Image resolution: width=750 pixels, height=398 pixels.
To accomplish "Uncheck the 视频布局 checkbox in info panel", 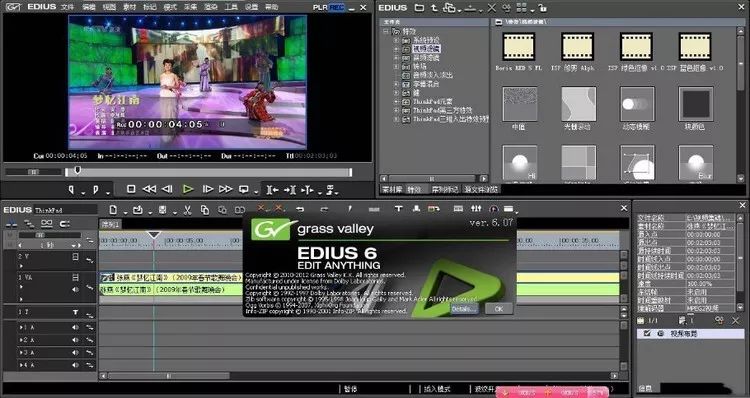I will (647, 333).
